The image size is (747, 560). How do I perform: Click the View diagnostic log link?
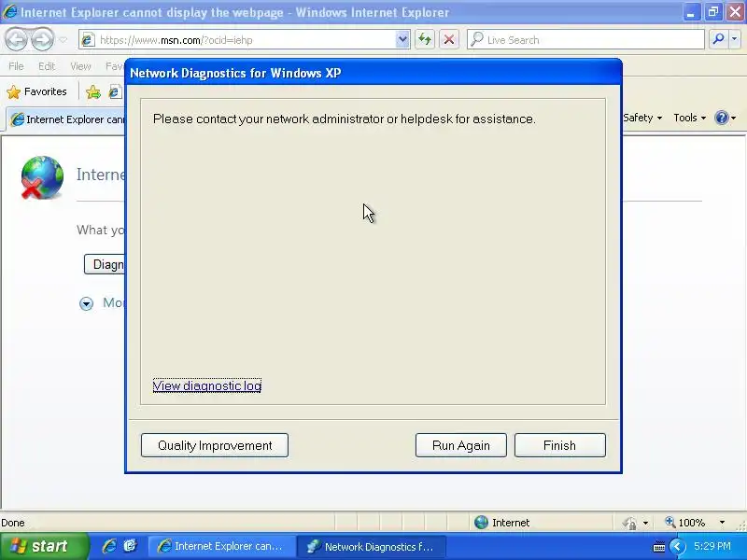pos(207,385)
